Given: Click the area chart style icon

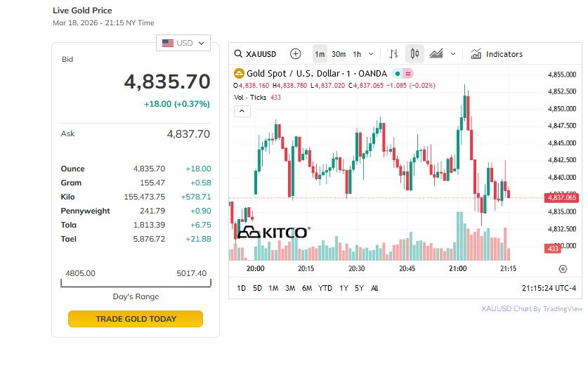Looking at the screenshot, I should point(436,54).
